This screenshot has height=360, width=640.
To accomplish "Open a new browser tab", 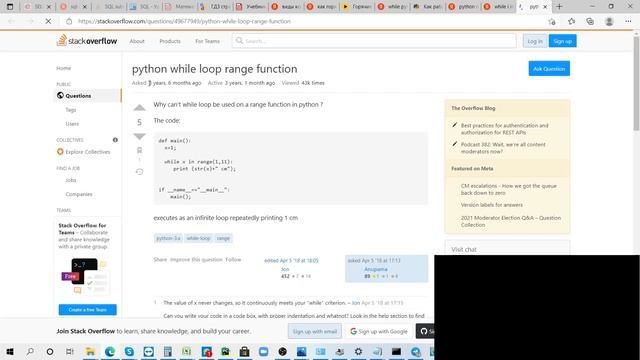I will 559,7.
